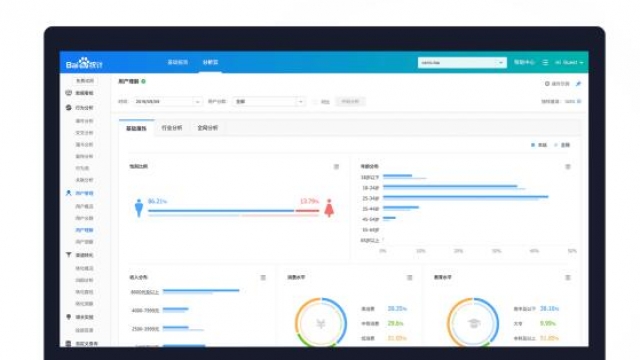This screenshot has width=640, height=360.
Task: Click the small outlined button atop the sidebar
Action: pyautogui.click(x=84, y=81)
